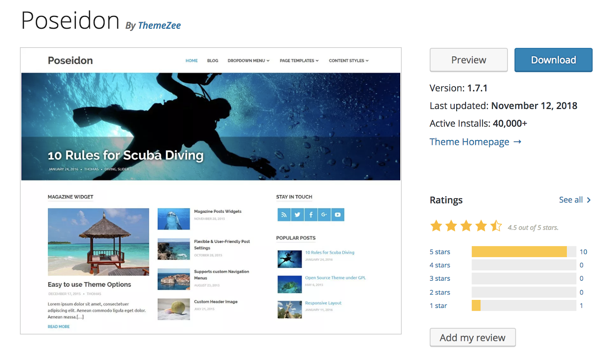This screenshot has width=614, height=364.
Task: Click the scuba diver popular post thumbnail
Action: click(x=290, y=259)
